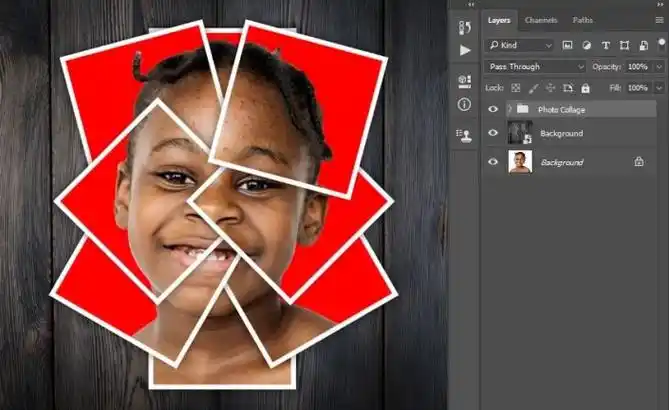Open the Actions panel play icon
669x410 pixels.
click(x=464, y=50)
